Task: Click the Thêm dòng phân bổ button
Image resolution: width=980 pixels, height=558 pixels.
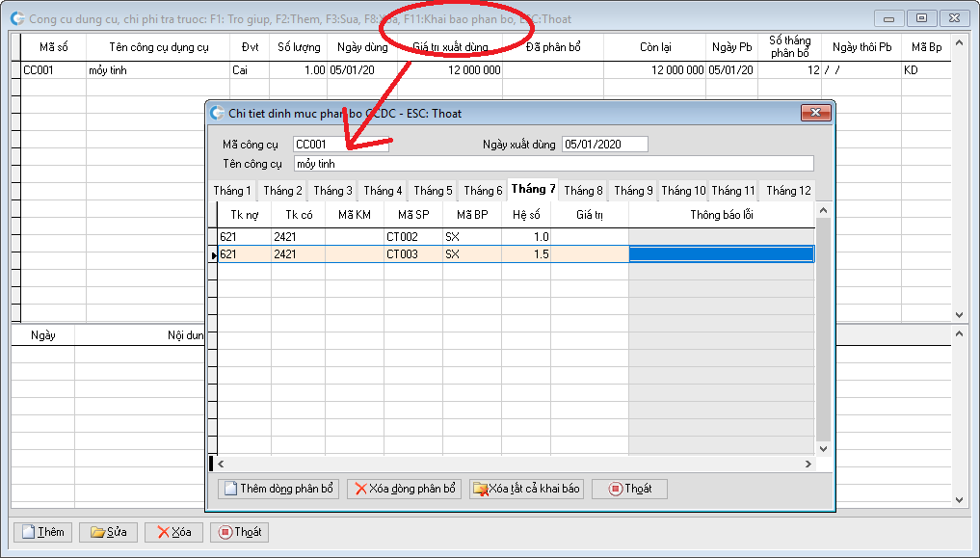Action: click(x=278, y=489)
